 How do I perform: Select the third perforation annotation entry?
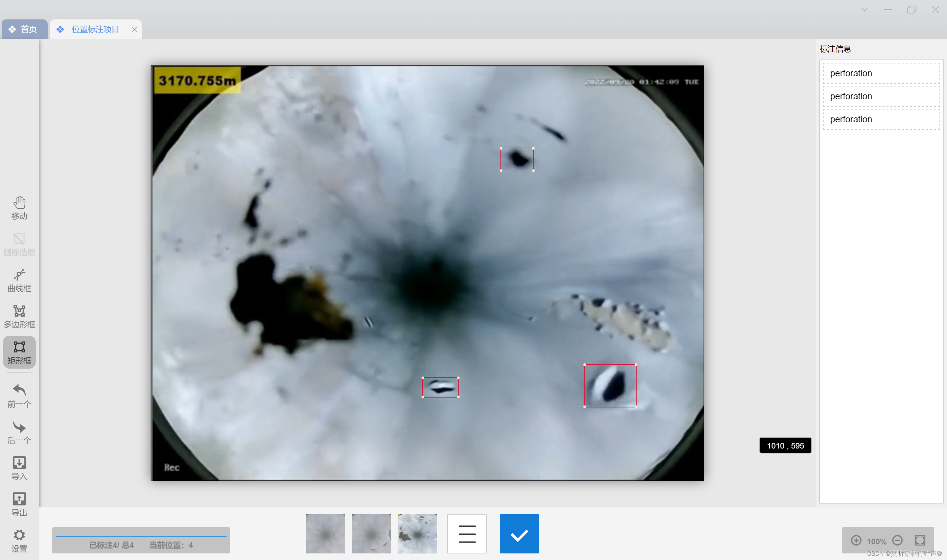click(x=881, y=119)
